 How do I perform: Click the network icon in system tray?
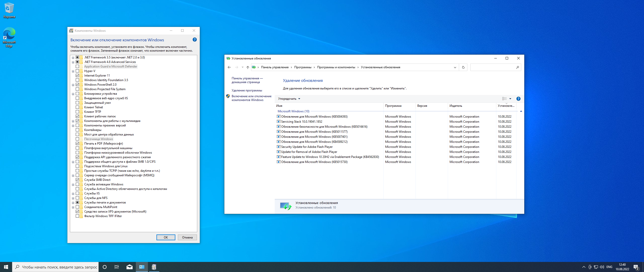click(x=596, y=267)
